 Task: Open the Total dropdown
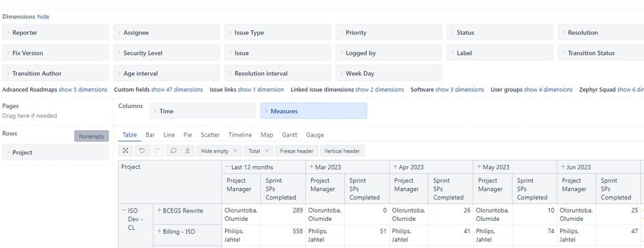pyautogui.click(x=259, y=151)
